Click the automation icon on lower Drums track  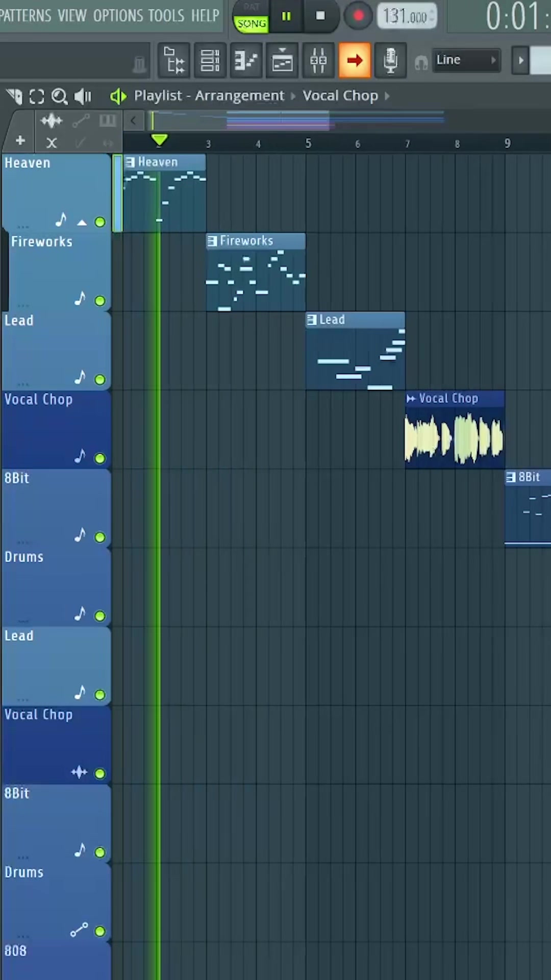click(79, 930)
